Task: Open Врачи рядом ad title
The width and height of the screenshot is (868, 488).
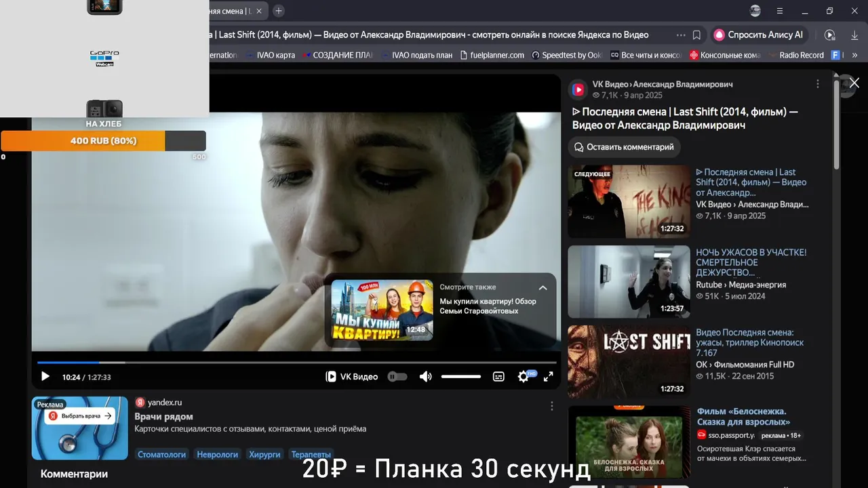Action: pyautogui.click(x=163, y=416)
